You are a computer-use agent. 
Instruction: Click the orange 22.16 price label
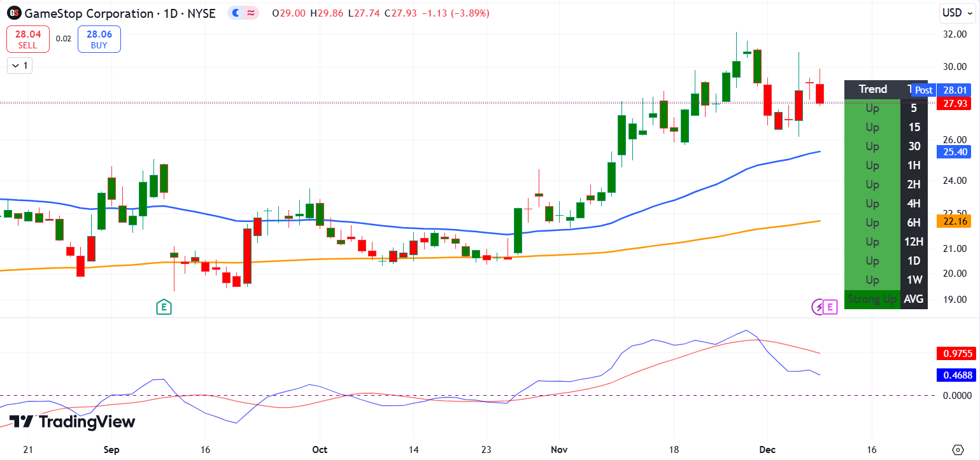pos(956,221)
